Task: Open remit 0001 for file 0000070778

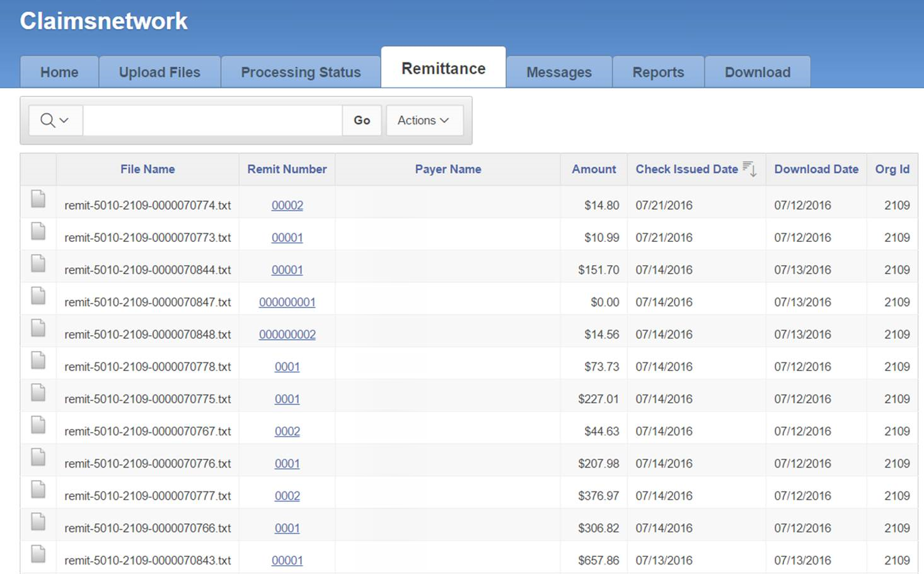Action: (287, 366)
